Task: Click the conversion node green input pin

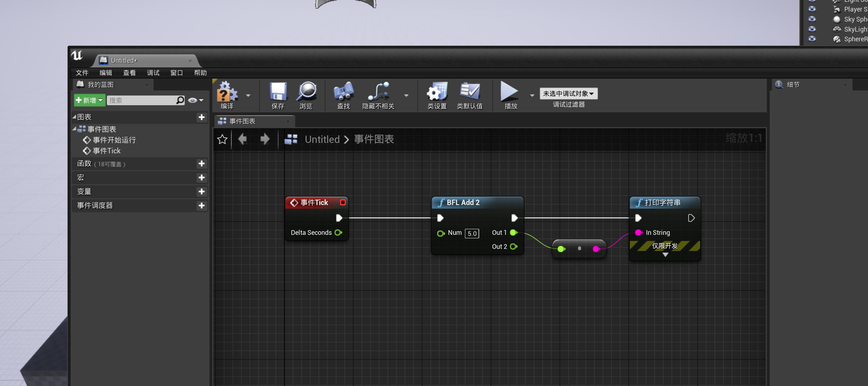Action: [x=561, y=249]
